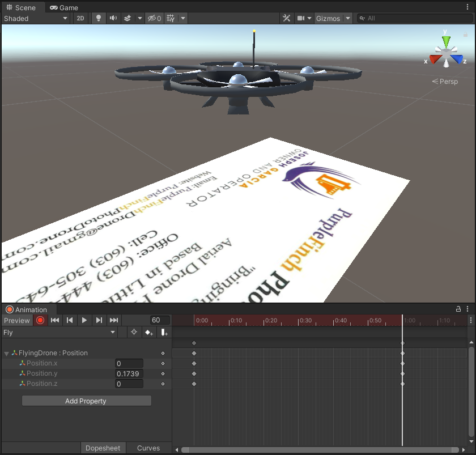476x455 pixels.
Task: Collapse FlyingDrone : Position property
Action: click(x=6, y=354)
